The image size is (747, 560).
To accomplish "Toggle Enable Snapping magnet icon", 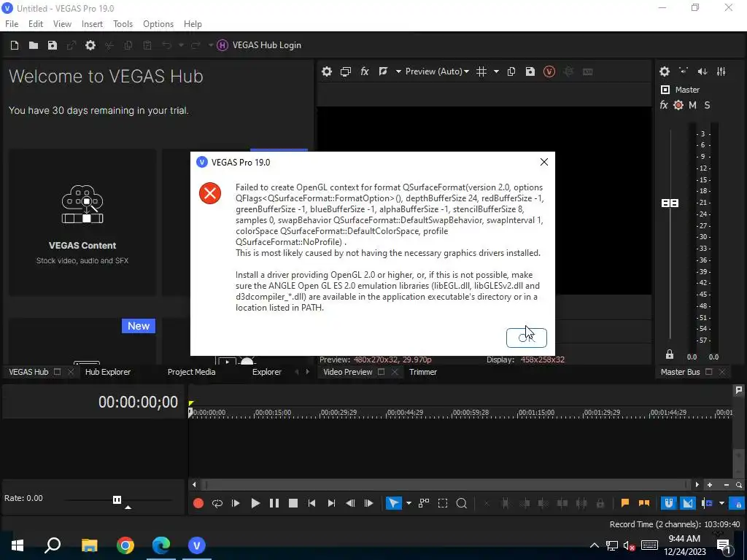I will pos(669,503).
